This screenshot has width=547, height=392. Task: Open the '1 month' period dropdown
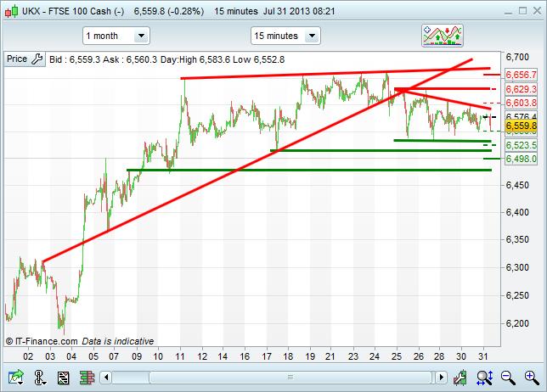click(x=116, y=36)
